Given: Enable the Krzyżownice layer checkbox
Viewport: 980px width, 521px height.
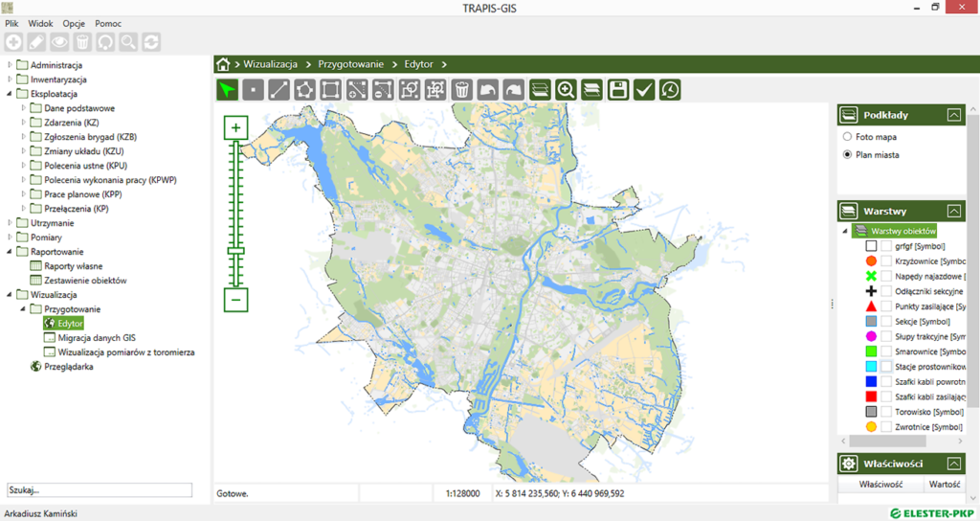Looking at the screenshot, I should [x=886, y=261].
